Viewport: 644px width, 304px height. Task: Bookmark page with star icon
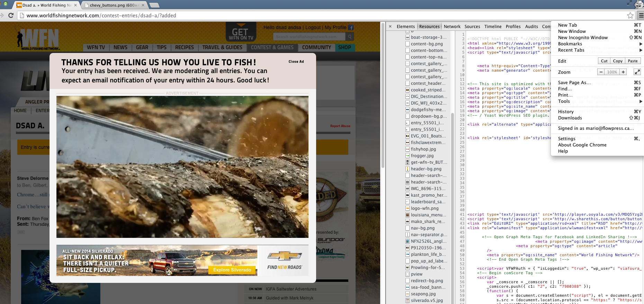tap(630, 15)
